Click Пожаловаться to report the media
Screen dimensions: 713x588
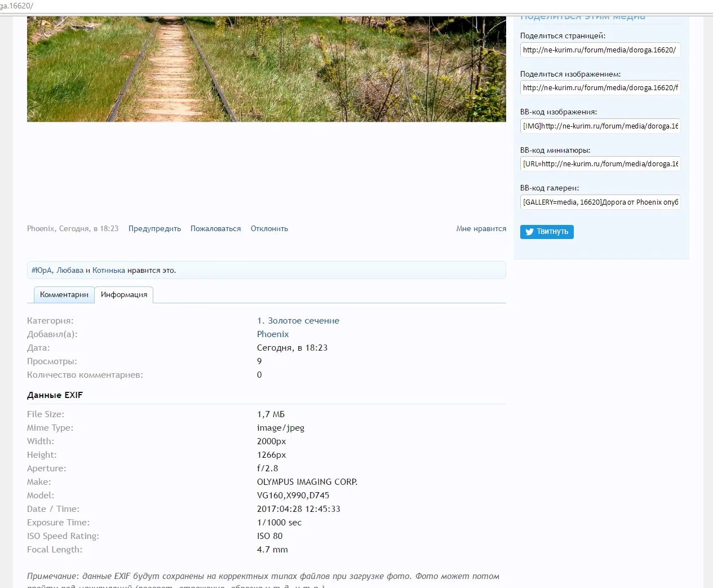[x=215, y=228]
